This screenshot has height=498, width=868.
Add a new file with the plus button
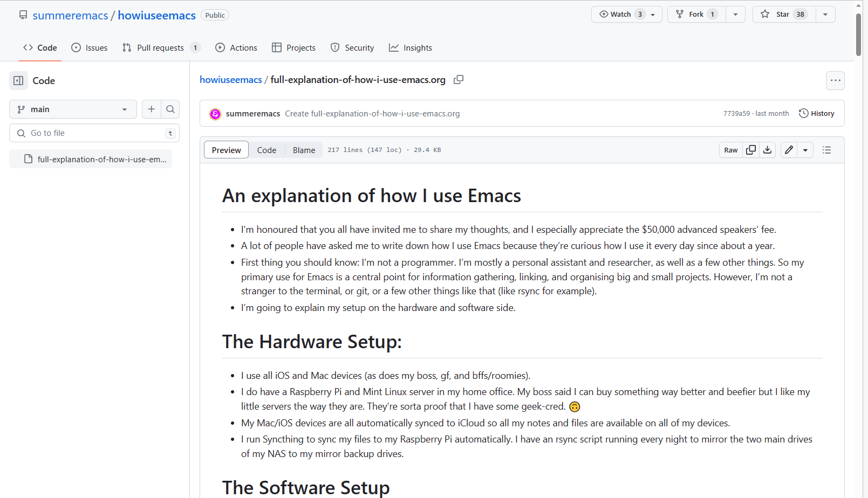[152, 109]
